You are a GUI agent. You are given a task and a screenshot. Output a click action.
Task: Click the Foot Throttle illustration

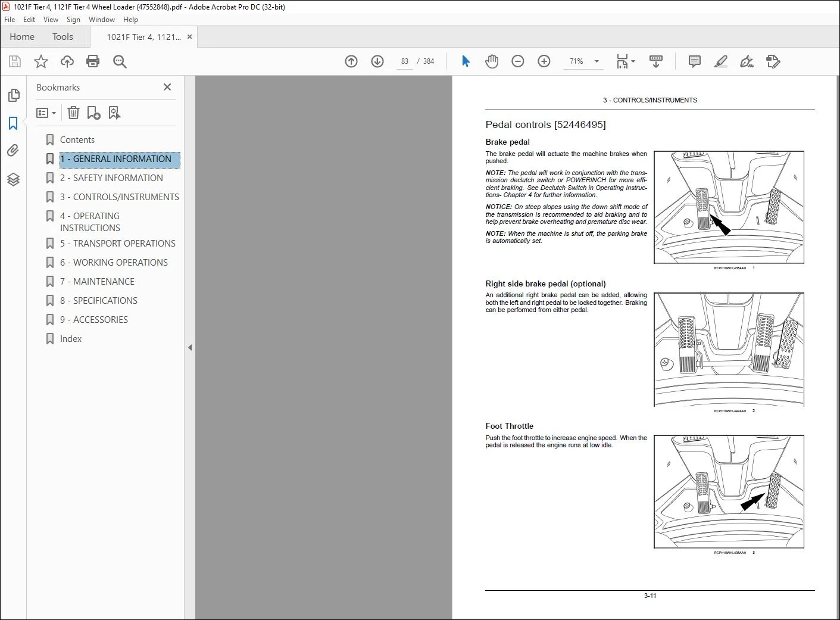coord(729,491)
